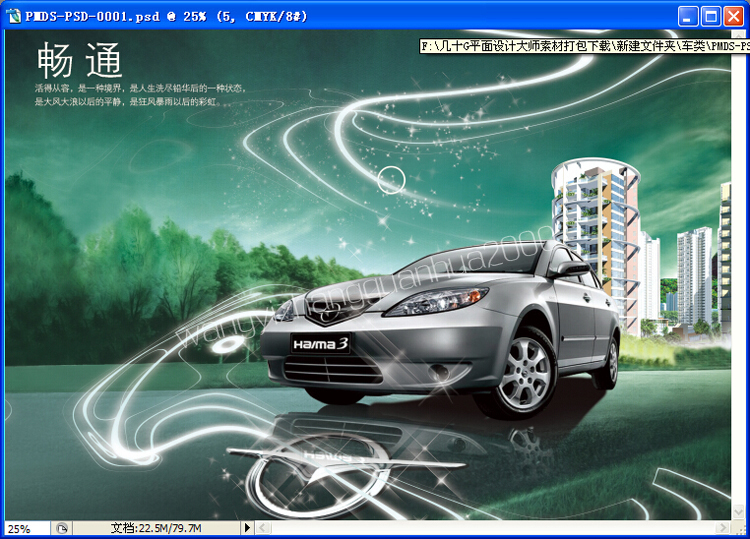The height and width of the screenshot is (539, 750).
Task: Click the horizontal scrollbar right arrow
Action: click(x=722, y=528)
